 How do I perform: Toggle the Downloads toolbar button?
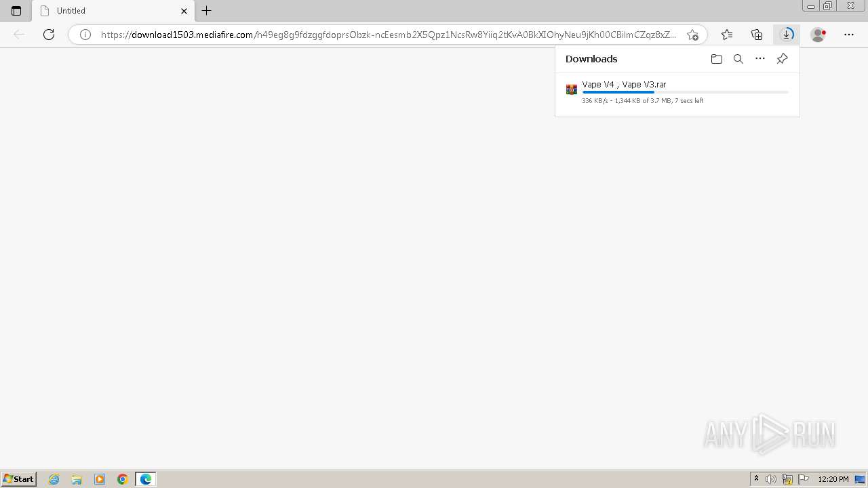click(x=787, y=35)
